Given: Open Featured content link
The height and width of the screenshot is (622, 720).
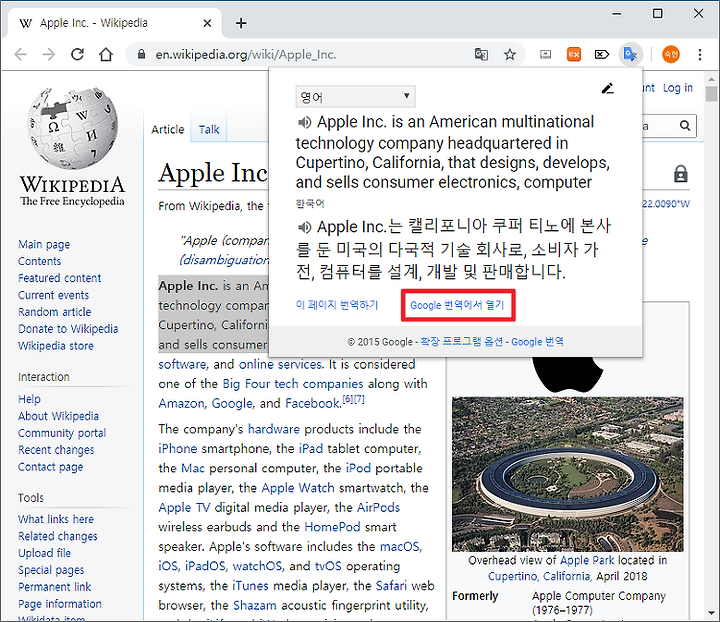Looking at the screenshot, I should tap(60, 278).
